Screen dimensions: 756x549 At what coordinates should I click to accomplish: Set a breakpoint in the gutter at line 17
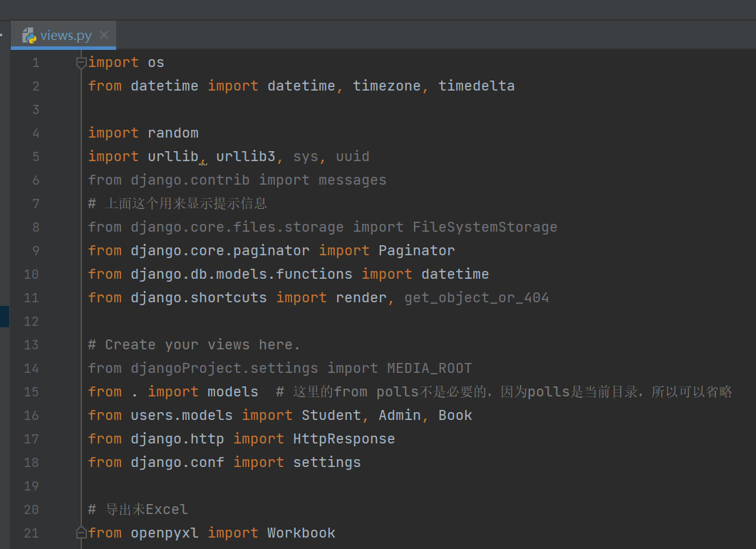[64, 438]
